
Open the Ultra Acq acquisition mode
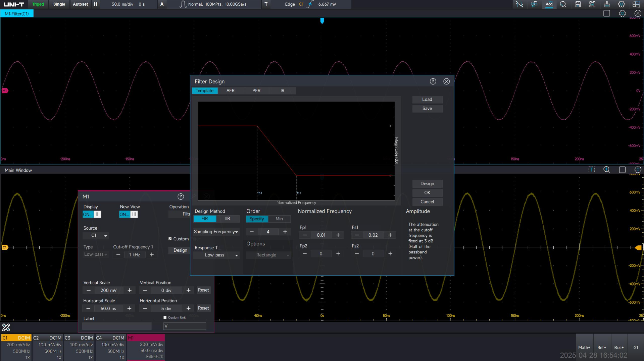point(549,4)
